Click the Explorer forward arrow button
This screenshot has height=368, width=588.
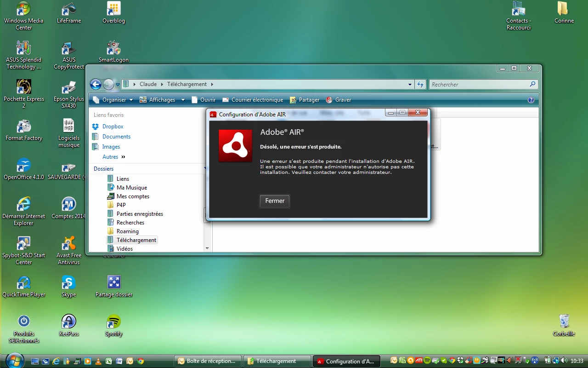pyautogui.click(x=108, y=84)
